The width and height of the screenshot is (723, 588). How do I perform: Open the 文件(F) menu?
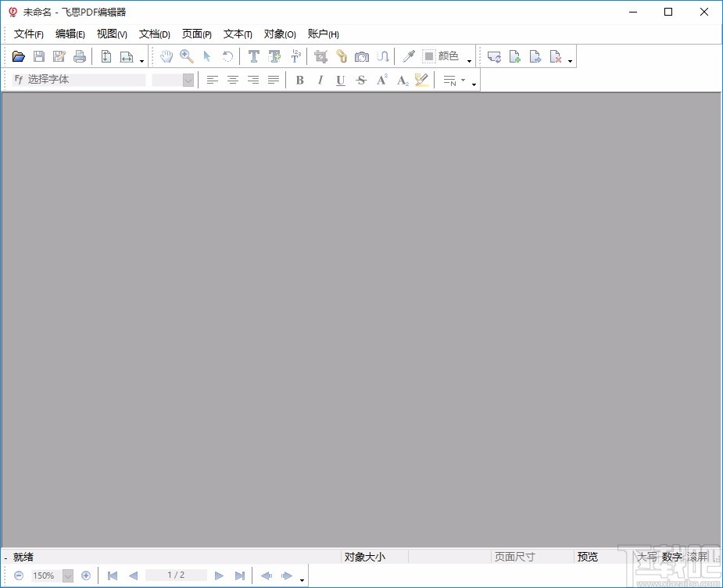pos(28,34)
